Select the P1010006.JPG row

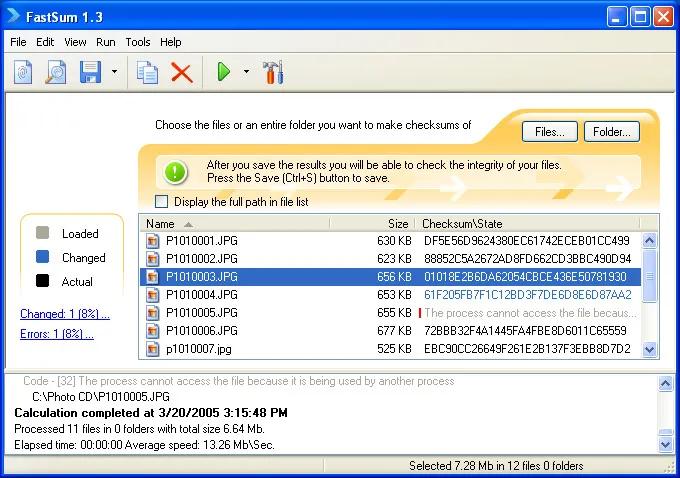(390, 331)
